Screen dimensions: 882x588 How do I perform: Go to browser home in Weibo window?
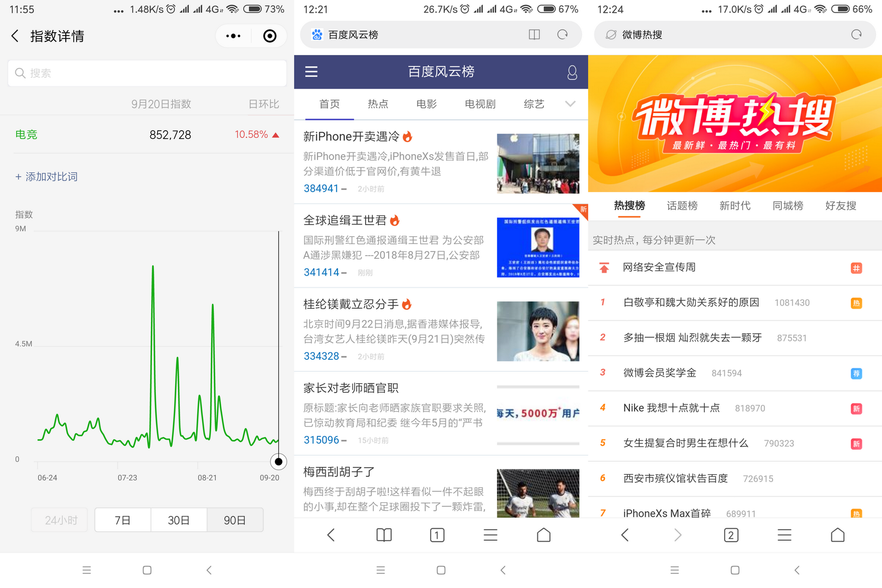838,535
